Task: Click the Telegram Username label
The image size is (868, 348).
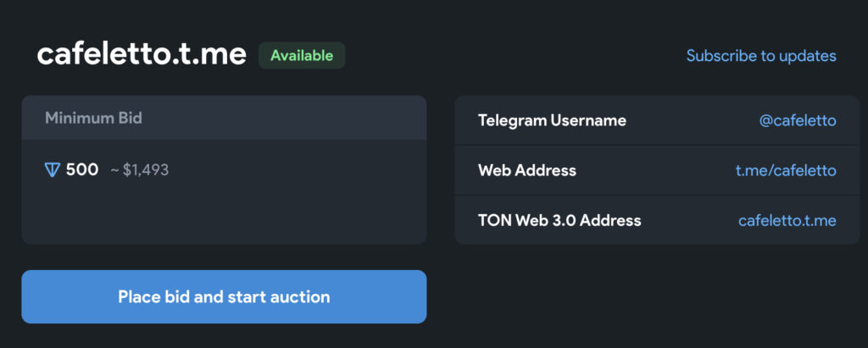Action: (552, 120)
